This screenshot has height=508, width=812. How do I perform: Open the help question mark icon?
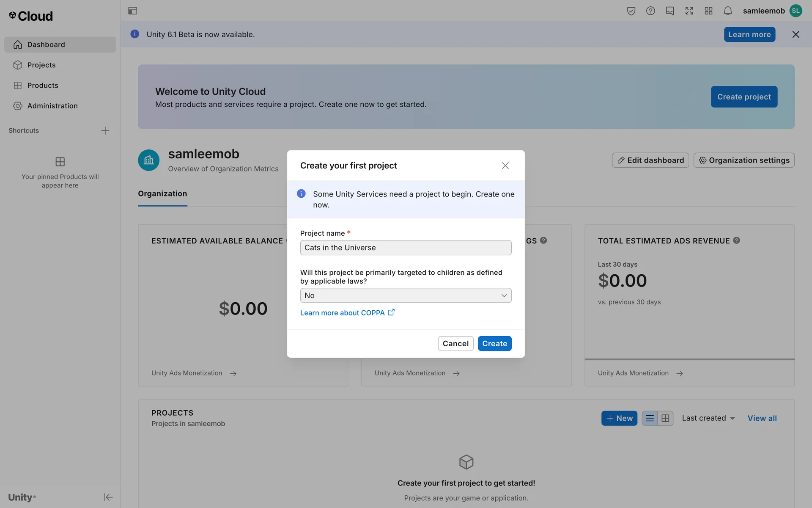650,11
